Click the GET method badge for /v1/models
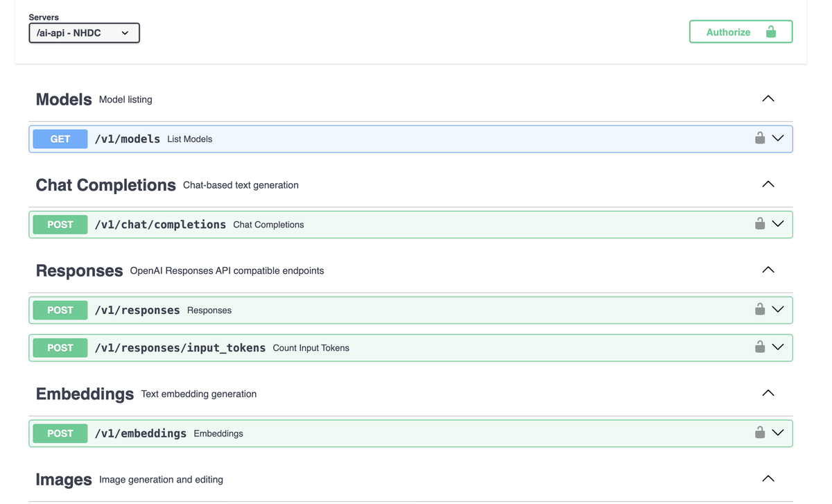The image size is (832, 504). (60, 139)
